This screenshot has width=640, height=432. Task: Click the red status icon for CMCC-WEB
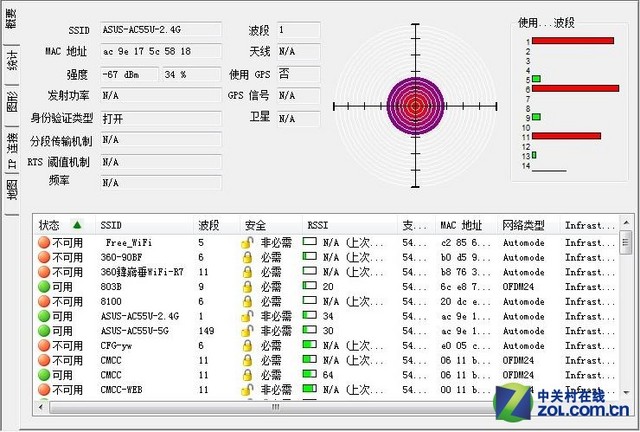click(x=44, y=390)
